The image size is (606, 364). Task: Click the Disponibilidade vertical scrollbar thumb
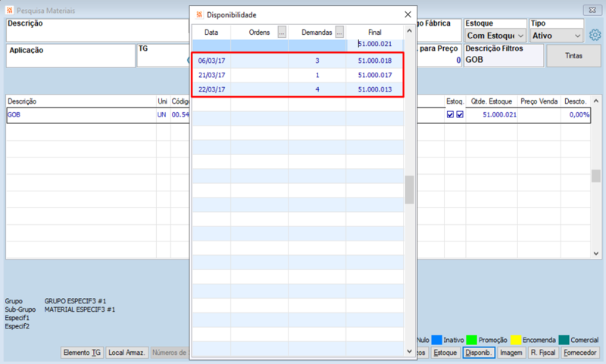409,189
